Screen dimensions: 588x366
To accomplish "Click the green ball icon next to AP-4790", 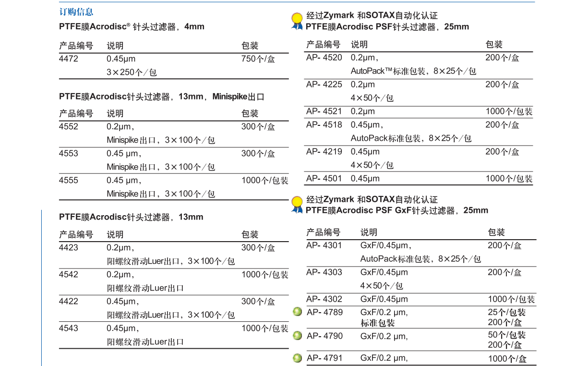I will pyautogui.click(x=298, y=335).
